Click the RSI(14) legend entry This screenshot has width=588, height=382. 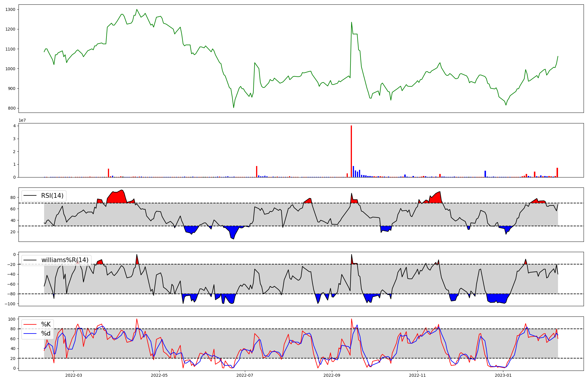[x=52, y=196]
